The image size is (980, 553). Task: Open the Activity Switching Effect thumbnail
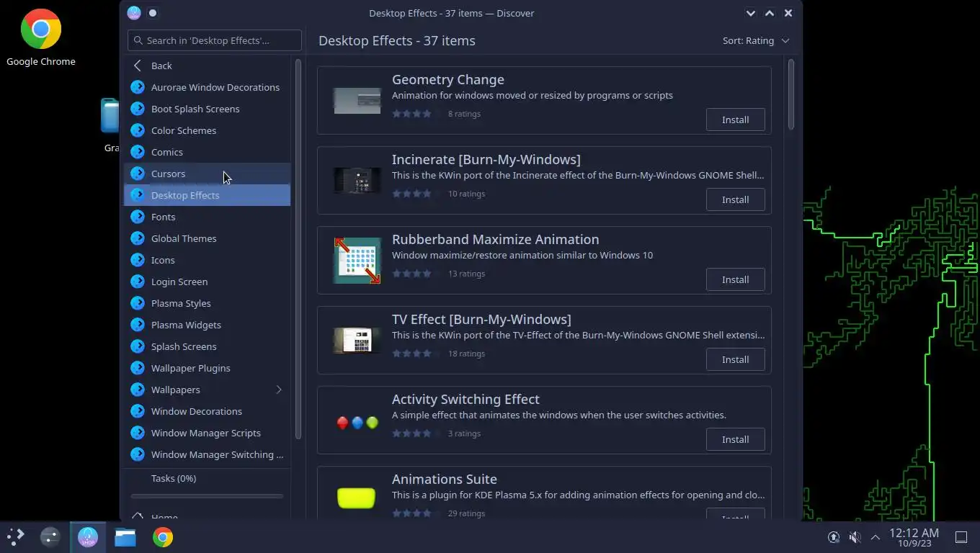[x=357, y=423]
